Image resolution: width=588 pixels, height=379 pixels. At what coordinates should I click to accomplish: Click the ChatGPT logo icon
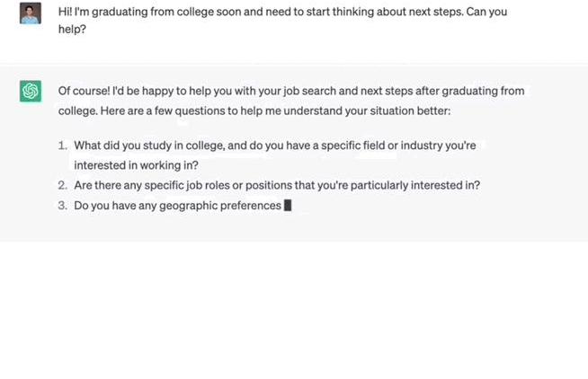(31, 92)
